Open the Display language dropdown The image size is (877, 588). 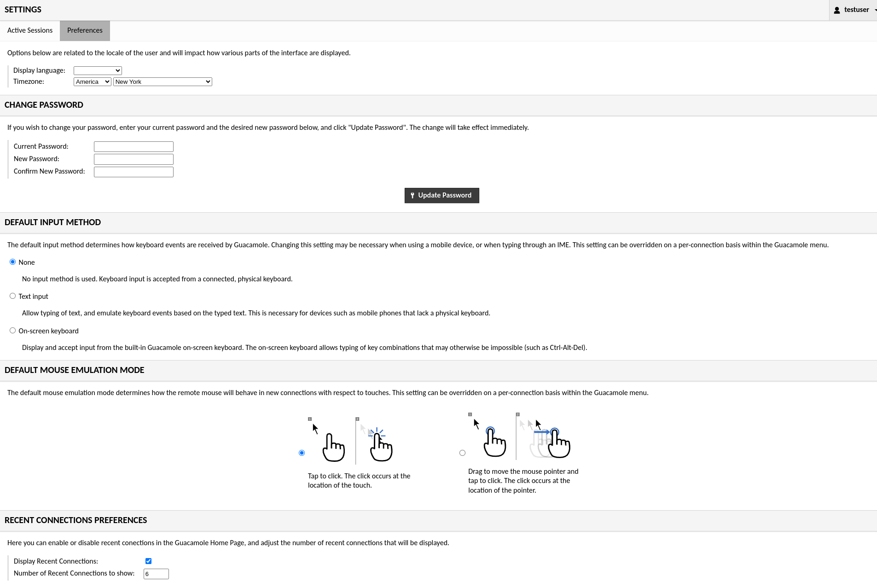tap(98, 70)
